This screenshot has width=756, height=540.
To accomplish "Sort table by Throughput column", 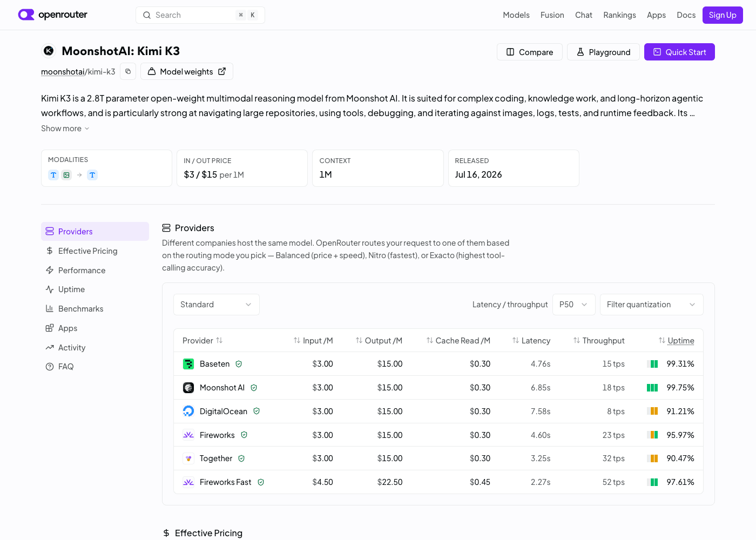I will (x=599, y=341).
